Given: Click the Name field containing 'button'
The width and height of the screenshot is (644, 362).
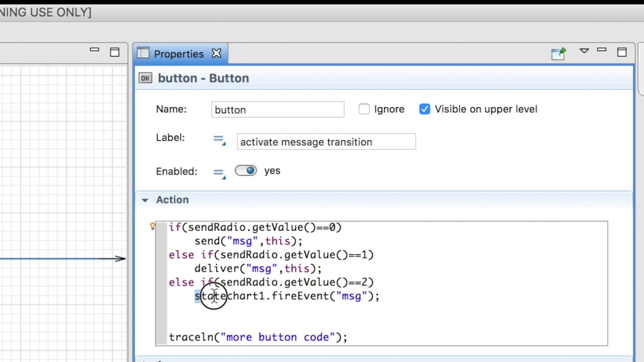Looking at the screenshot, I should (278, 110).
